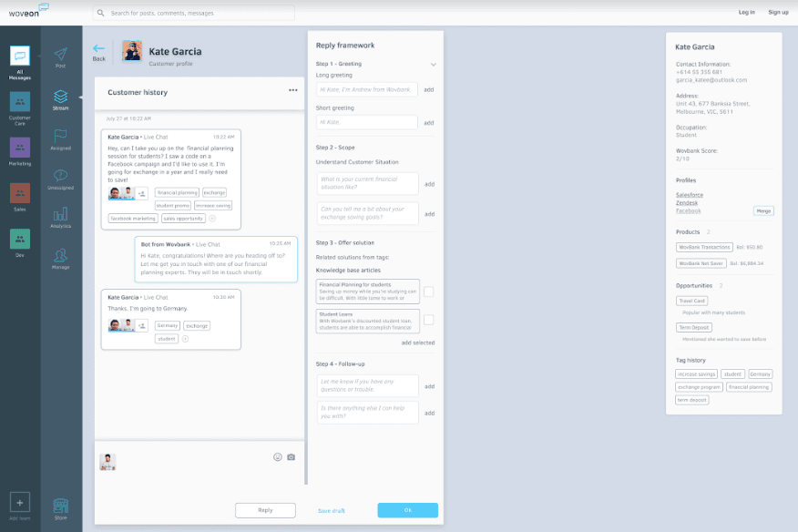798x532 pixels.
Task: Open the Unassigned chat bubble icon
Action: pyautogui.click(x=60, y=177)
